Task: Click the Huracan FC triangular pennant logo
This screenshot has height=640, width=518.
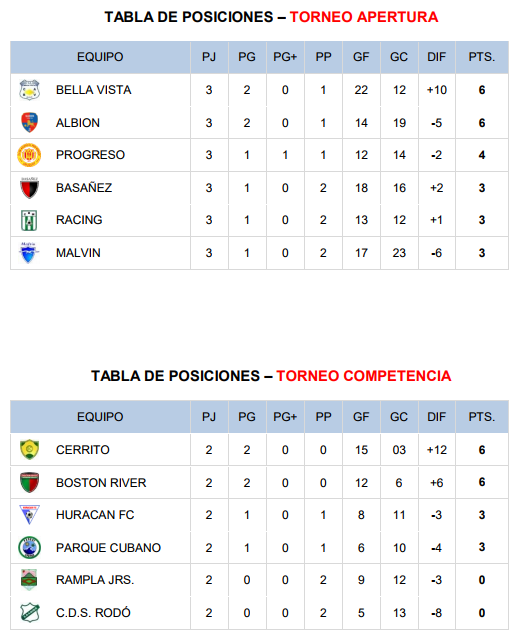Action: pyautogui.click(x=29, y=515)
